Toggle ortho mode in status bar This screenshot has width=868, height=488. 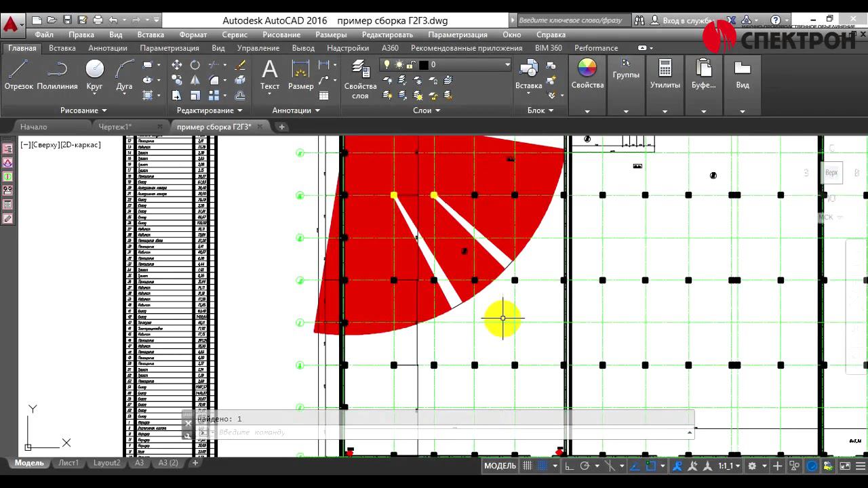pyautogui.click(x=570, y=466)
